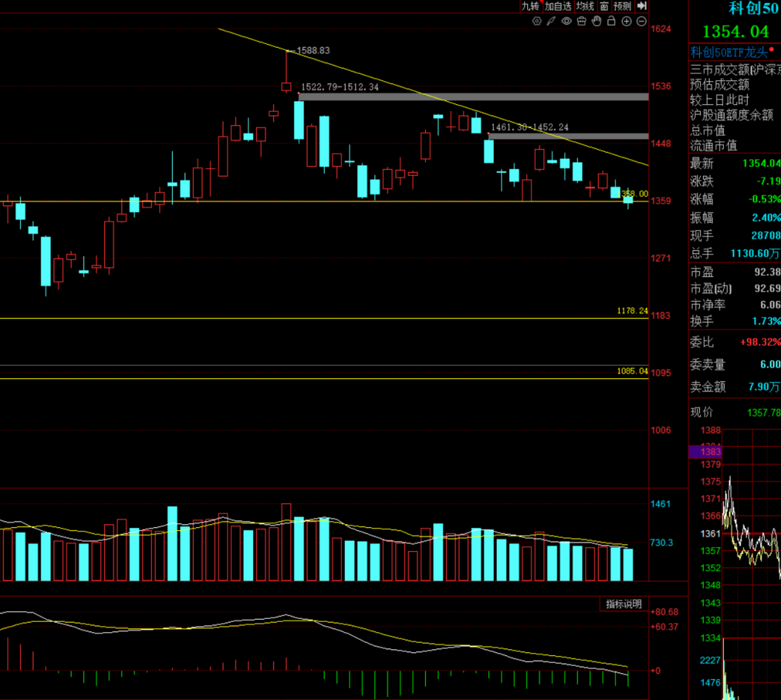This screenshot has width=781, height=700.
Task: Toggle 均线 moving average lines
Action: (585, 6)
